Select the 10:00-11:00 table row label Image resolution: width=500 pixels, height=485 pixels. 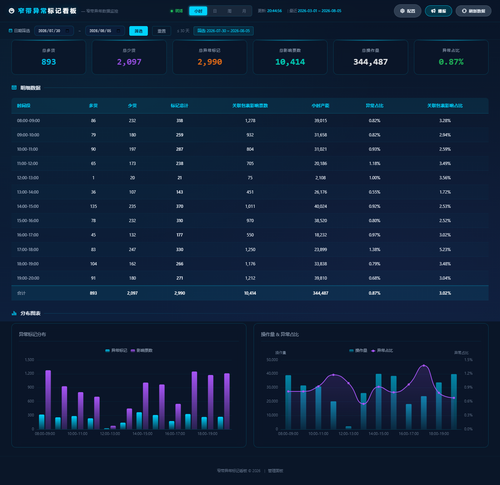[28, 149]
